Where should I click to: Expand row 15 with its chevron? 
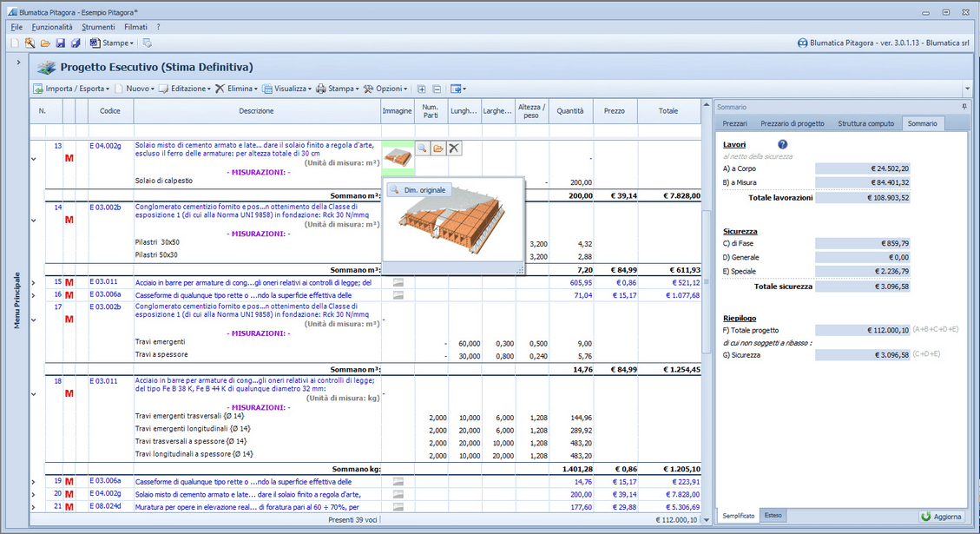pyautogui.click(x=34, y=283)
